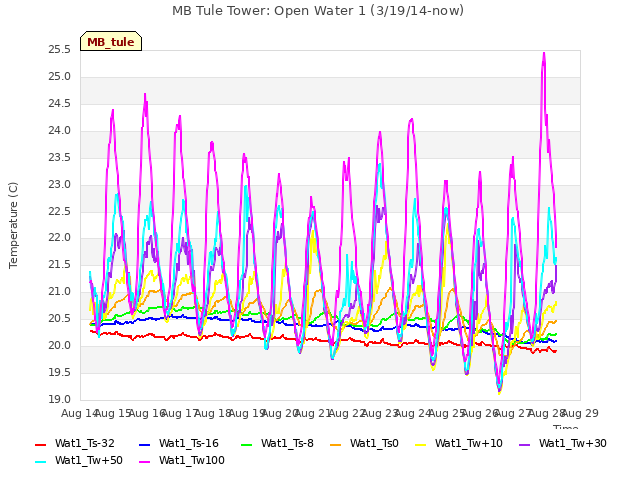The image size is (640, 480).
Task: Click the 20.5 y-axis tick label
Action: click(x=59, y=318)
